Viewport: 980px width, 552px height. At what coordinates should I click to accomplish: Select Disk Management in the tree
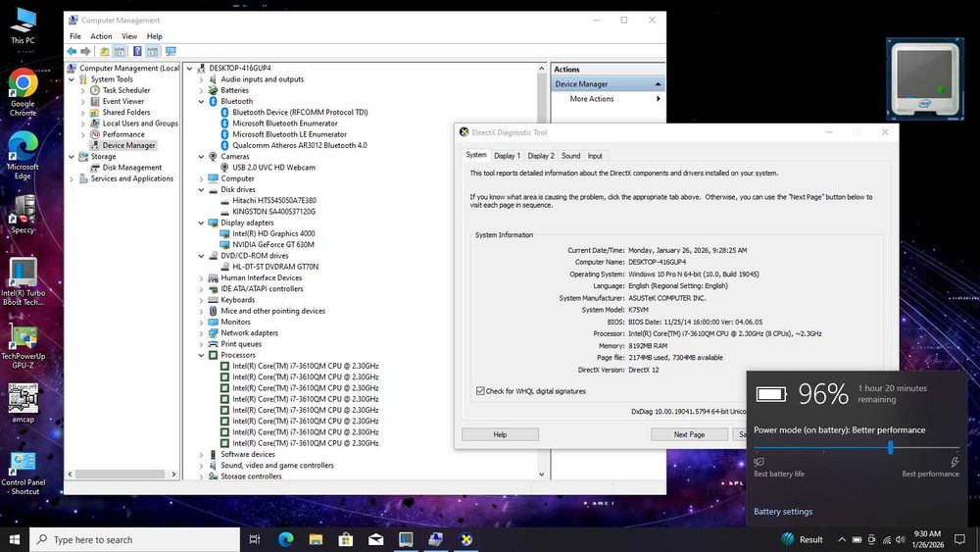click(x=132, y=168)
